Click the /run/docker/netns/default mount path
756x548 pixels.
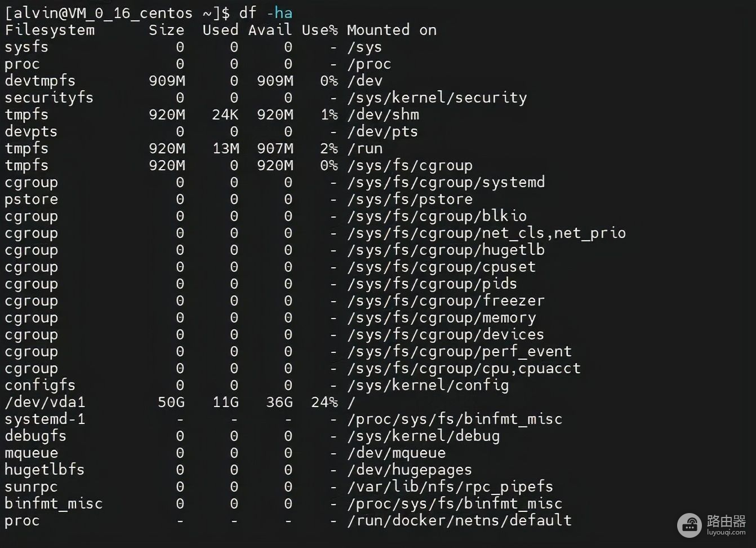[x=459, y=520]
